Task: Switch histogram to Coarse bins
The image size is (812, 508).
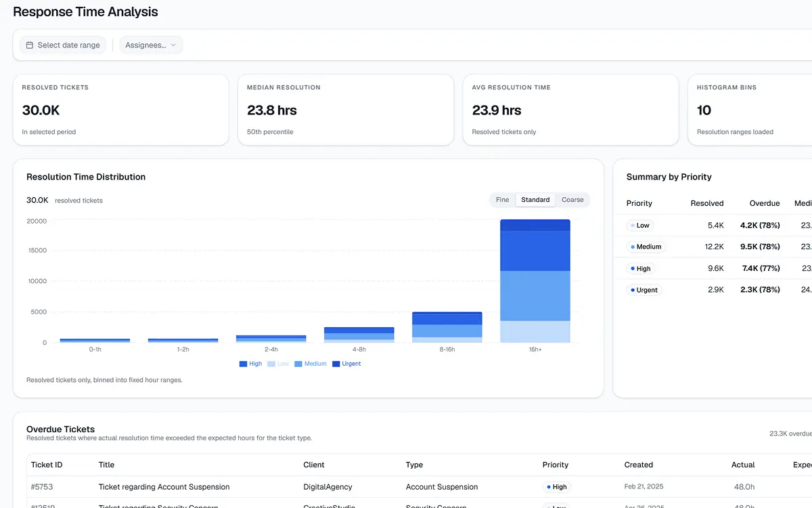Action: pos(572,200)
